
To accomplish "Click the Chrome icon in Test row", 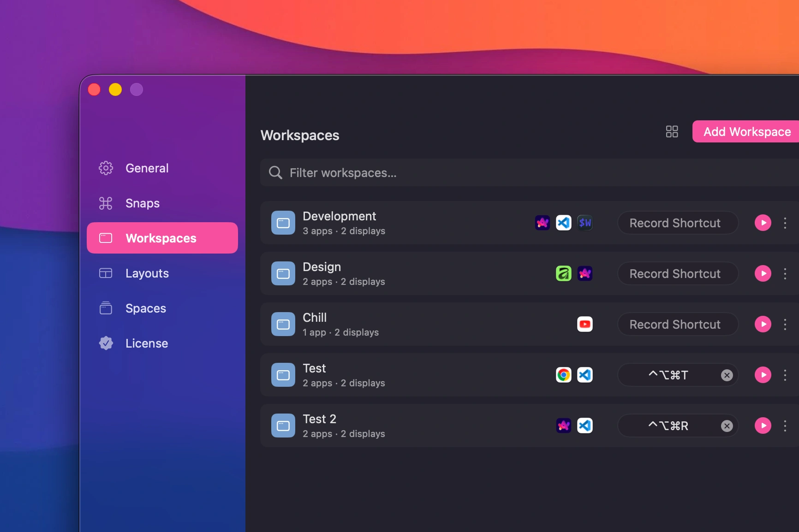I will pyautogui.click(x=564, y=375).
